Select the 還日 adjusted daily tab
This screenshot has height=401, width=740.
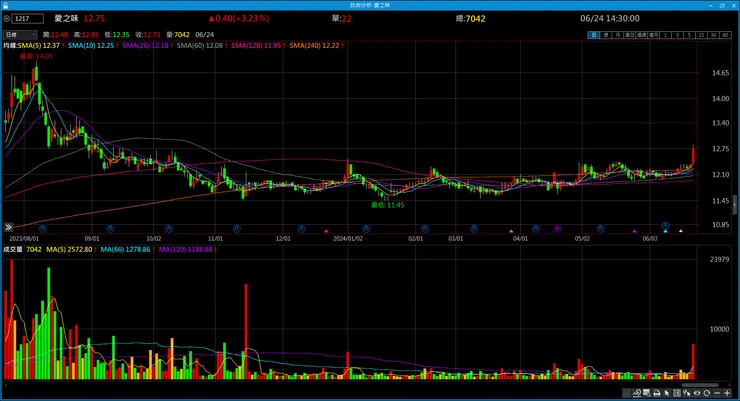(630, 35)
